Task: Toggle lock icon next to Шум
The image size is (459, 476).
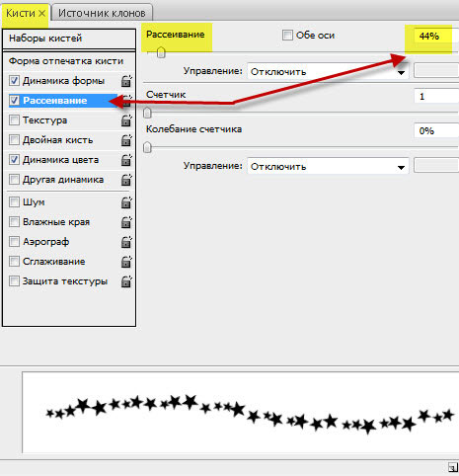Action: pyautogui.click(x=126, y=202)
